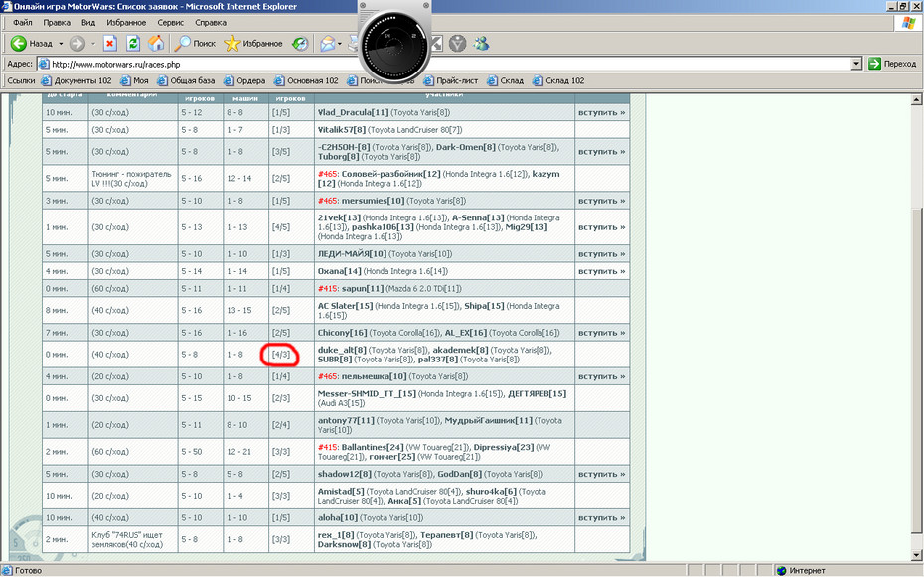Launch the Messenger icon in toolbar

(481, 43)
